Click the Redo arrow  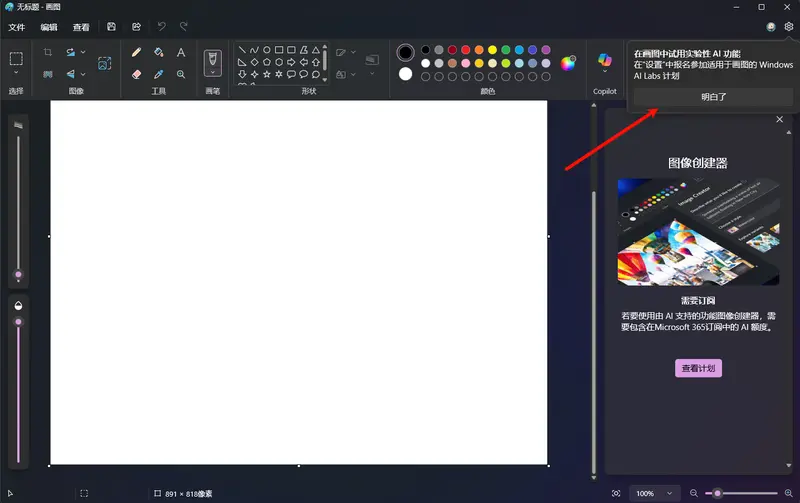pyautogui.click(x=184, y=26)
